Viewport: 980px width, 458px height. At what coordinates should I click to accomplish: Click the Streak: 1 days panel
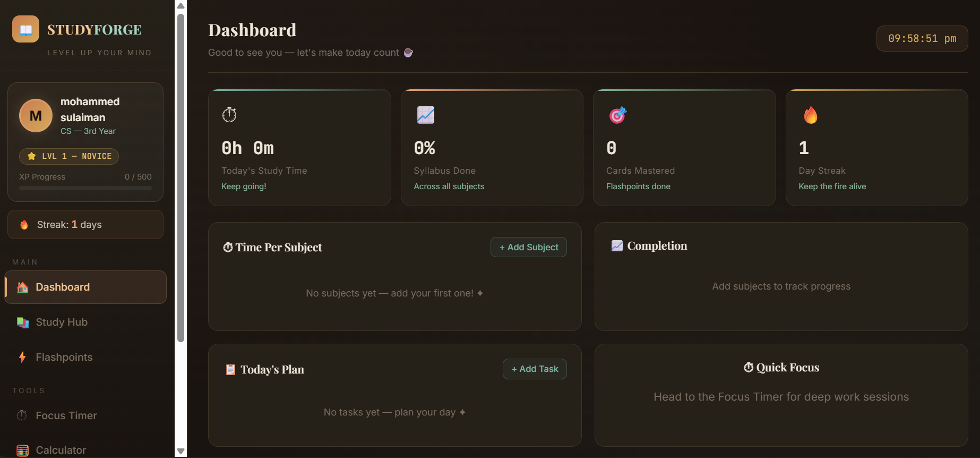pos(85,224)
